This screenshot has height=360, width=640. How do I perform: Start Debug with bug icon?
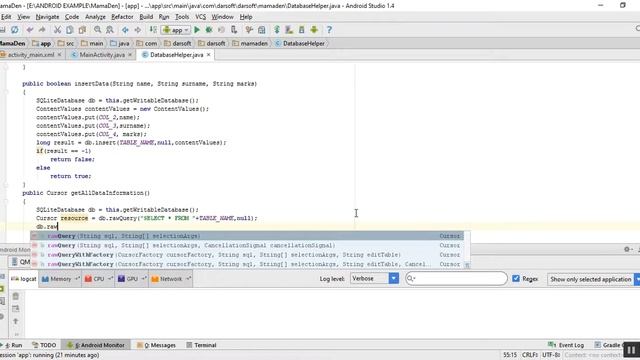[209, 30]
